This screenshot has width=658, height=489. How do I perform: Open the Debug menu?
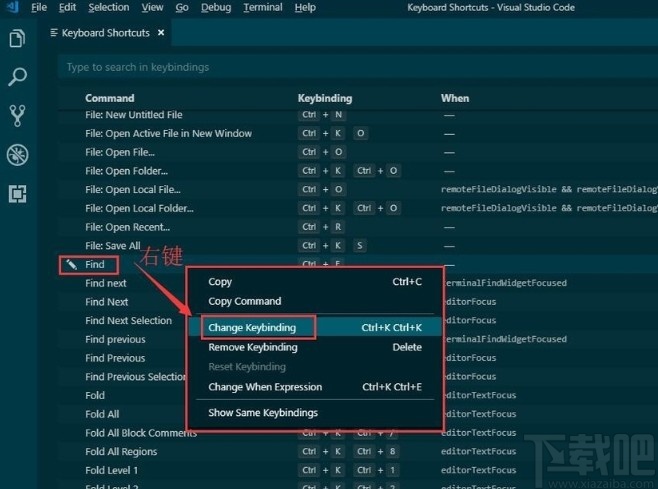click(x=216, y=8)
